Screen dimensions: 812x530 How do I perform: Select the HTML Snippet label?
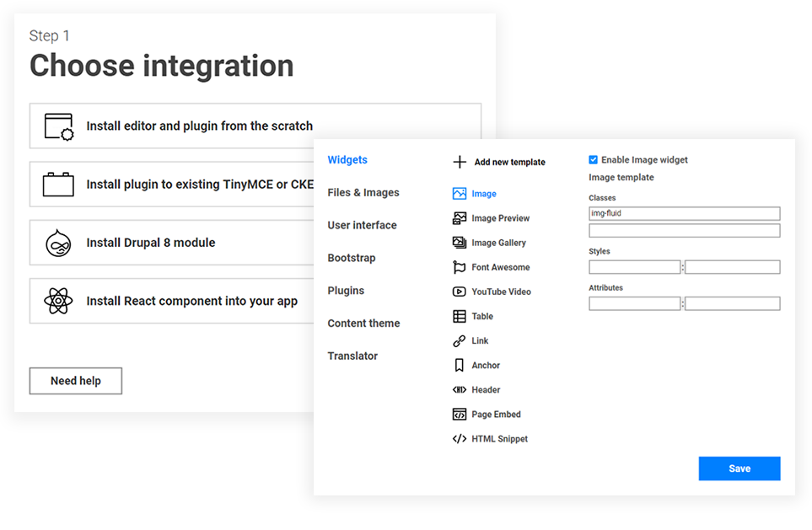(x=500, y=439)
